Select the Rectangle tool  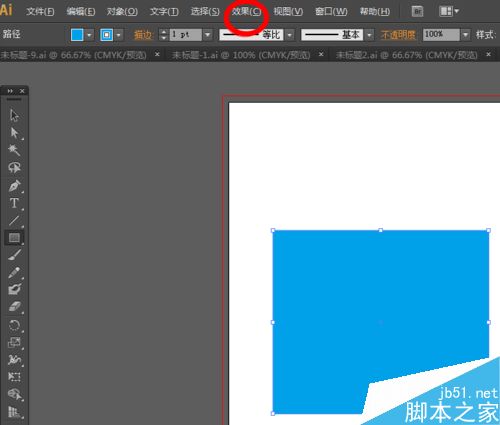(14, 238)
